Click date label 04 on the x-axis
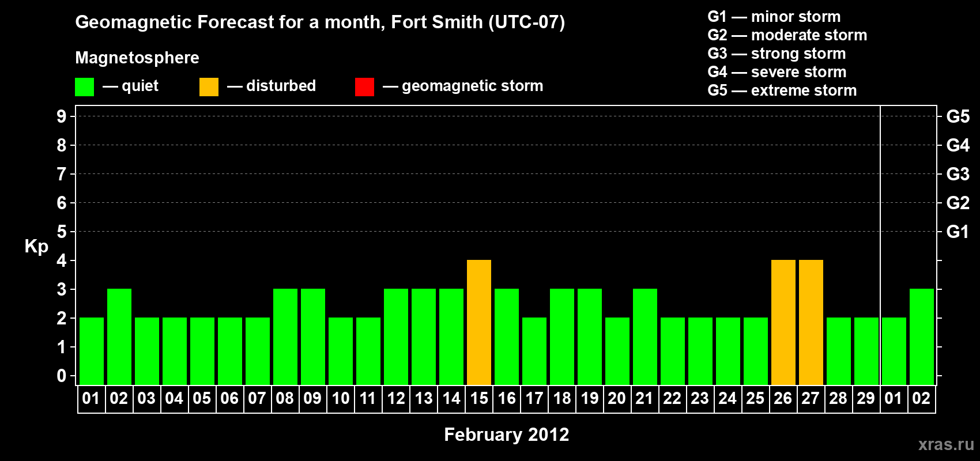The height and width of the screenshot is (461, 980). click(174, 399)
